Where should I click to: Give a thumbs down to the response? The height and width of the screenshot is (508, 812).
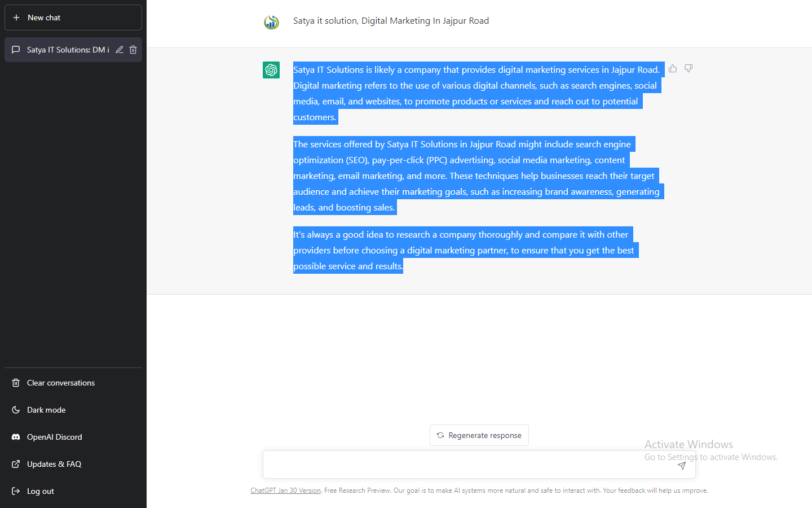click(688, 68)
